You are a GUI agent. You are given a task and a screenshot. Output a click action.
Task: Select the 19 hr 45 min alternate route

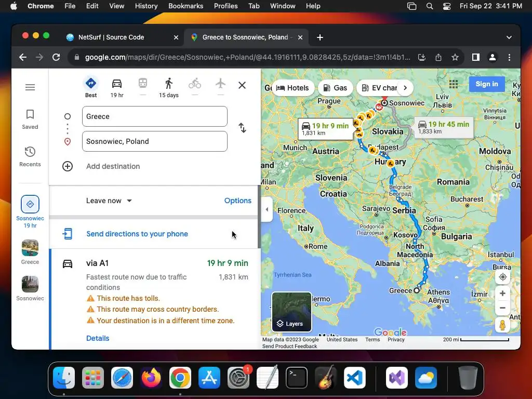coord(444,127)
